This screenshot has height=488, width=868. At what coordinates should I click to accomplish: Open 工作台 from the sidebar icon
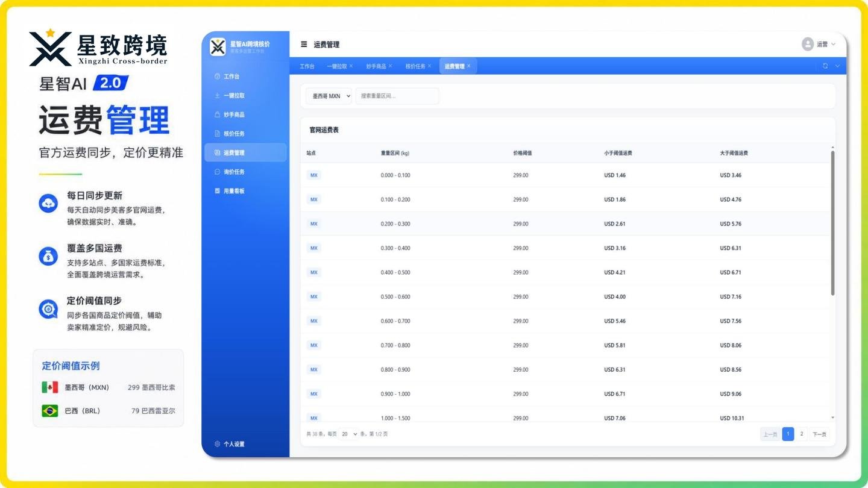(218, 77)
